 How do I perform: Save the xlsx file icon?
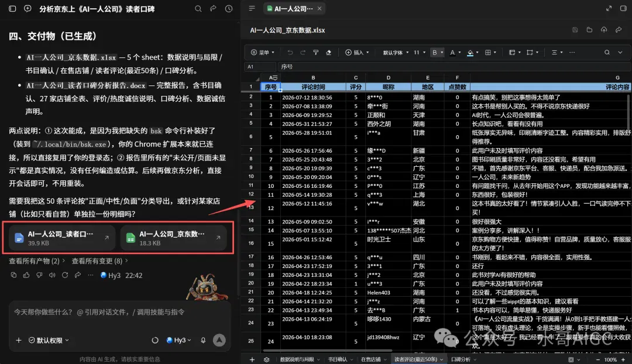pyautogui.click(x=575, y=30)
